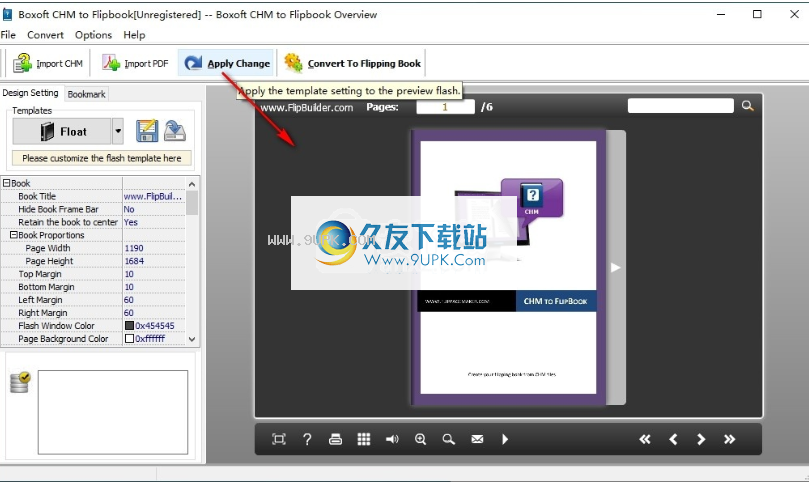Select the Left Margin value 60

pos(153,300)
